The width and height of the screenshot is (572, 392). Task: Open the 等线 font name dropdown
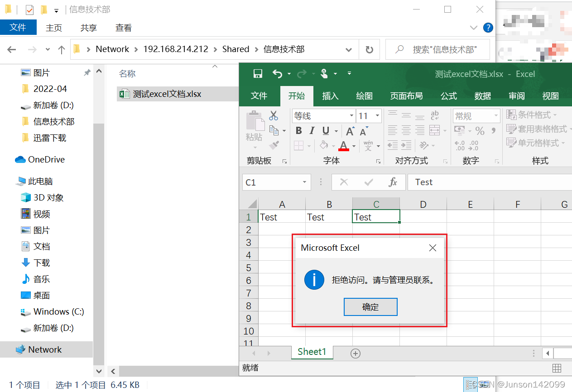351,116
